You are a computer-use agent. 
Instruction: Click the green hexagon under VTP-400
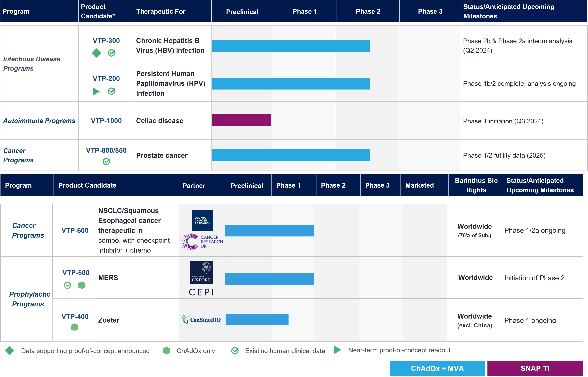coord(74,327)
